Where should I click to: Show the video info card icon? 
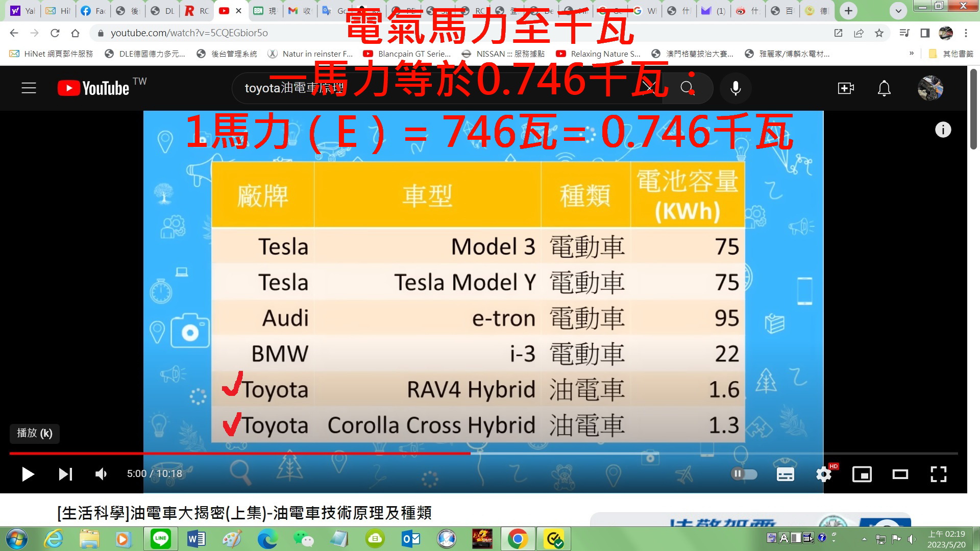tap(943, 130)
